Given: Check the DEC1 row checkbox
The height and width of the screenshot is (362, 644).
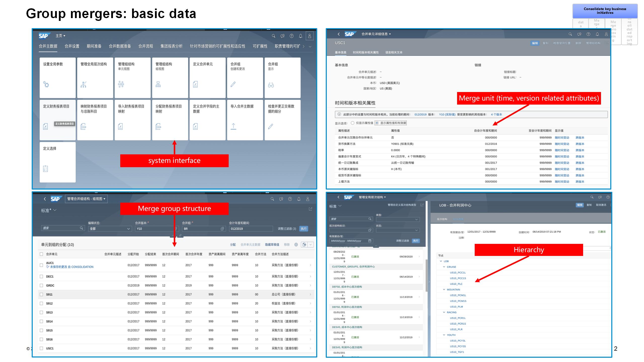Looking at the screenshot, I should (x=42, y=277).
